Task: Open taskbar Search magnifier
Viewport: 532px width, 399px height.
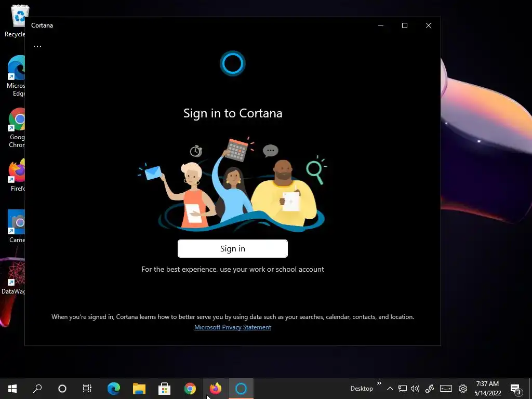Action: click(x=37, y=388)
